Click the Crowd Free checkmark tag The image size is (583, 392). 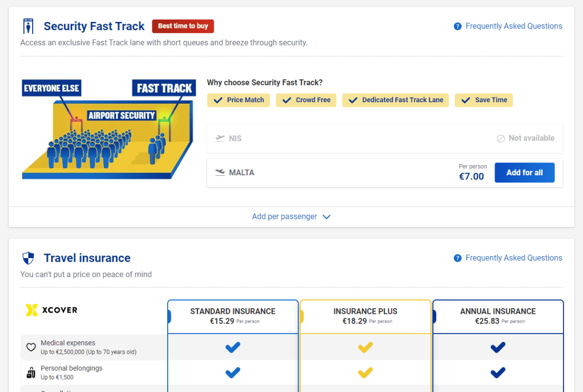pyautogui.click(x=306, y=100)
